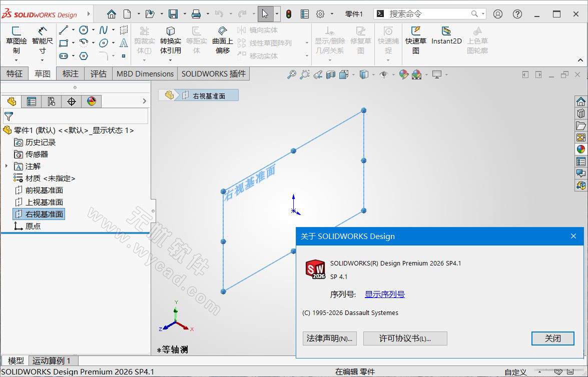
Task: Open DisplayManager color ball tab
Action: 92,101
